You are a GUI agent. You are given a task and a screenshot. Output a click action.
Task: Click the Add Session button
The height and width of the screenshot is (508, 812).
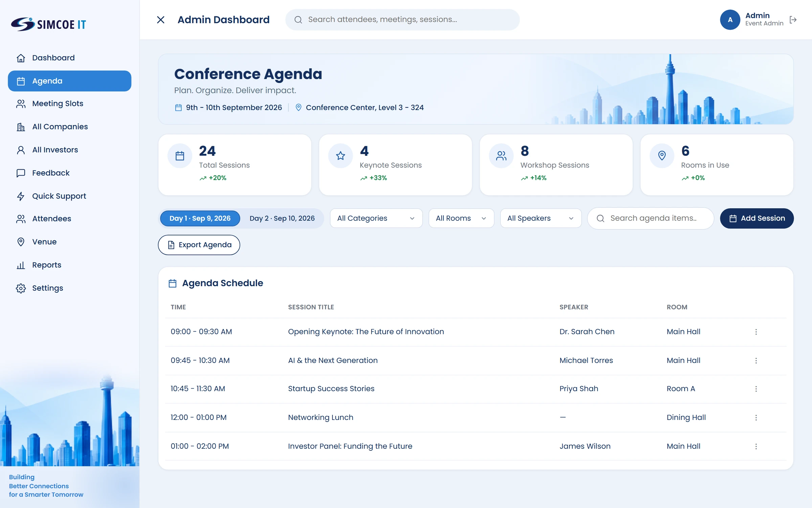757,218
